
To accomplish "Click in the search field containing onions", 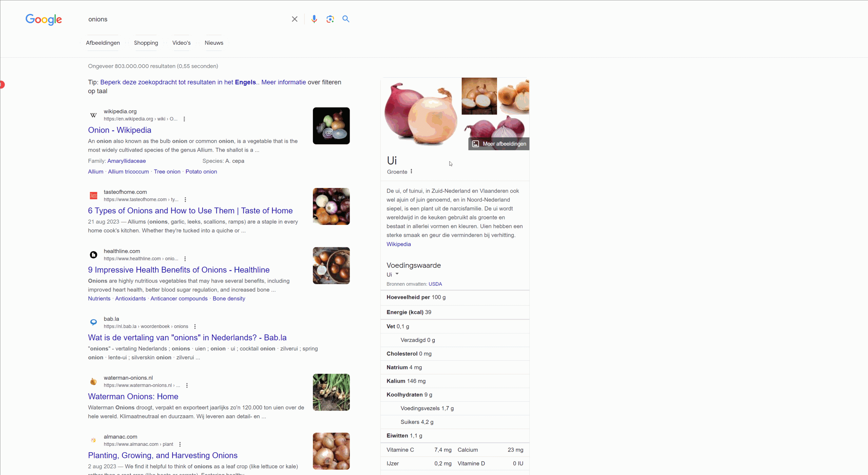I will [x=186, y=19].
